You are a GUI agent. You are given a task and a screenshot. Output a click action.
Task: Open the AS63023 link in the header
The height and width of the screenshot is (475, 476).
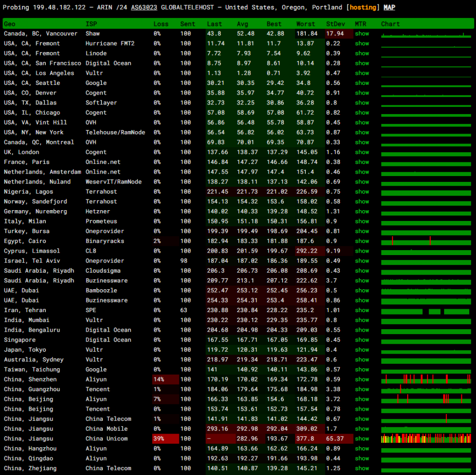click(144, 7)
